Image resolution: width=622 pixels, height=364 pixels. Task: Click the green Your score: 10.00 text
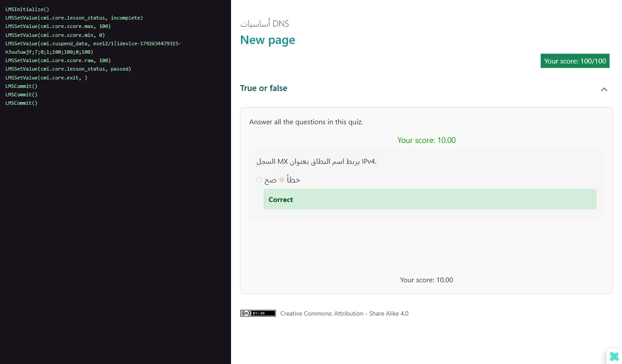point(427,140)
